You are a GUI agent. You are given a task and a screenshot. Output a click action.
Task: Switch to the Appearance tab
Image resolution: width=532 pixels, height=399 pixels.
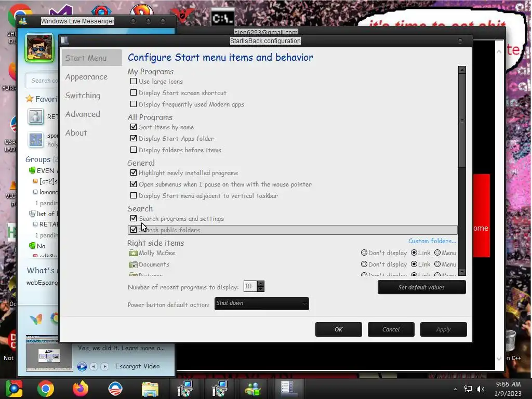pyautogui.click(x=86, y=77)
